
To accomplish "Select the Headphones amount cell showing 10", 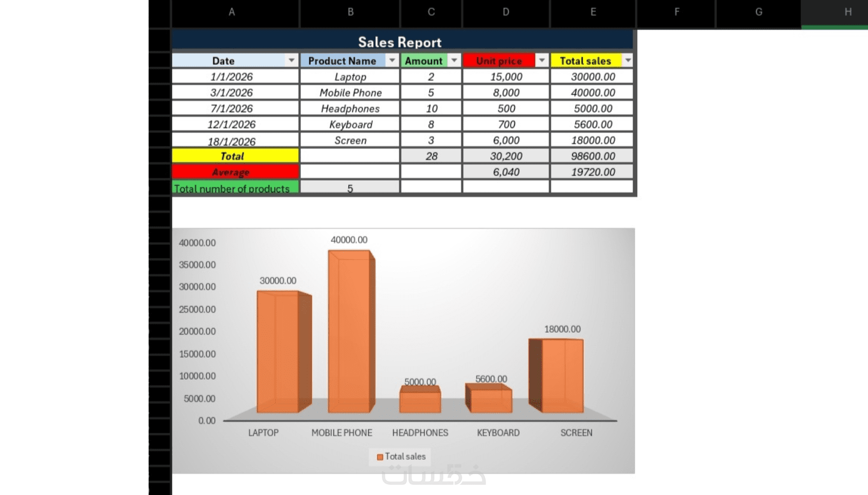I will tap(431, 108).
